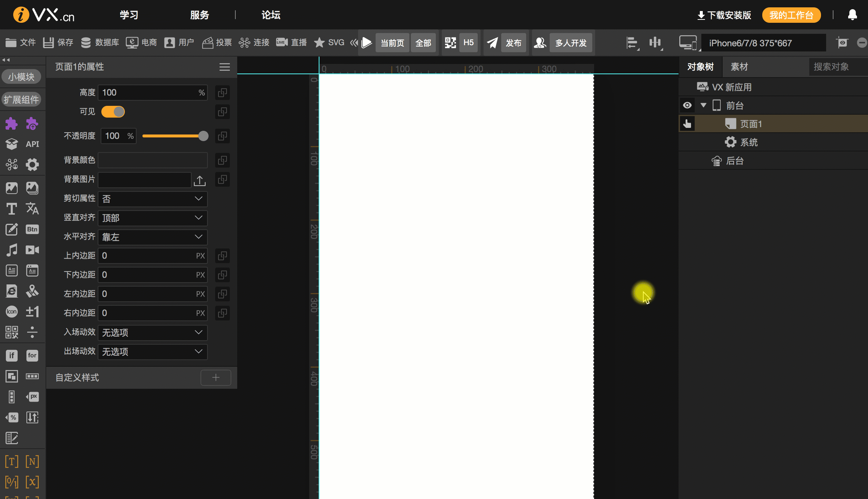Click the 我的工作台 button
Image resolution: width=868 pixels, height=499 pixels.
(x=791, y=15)
